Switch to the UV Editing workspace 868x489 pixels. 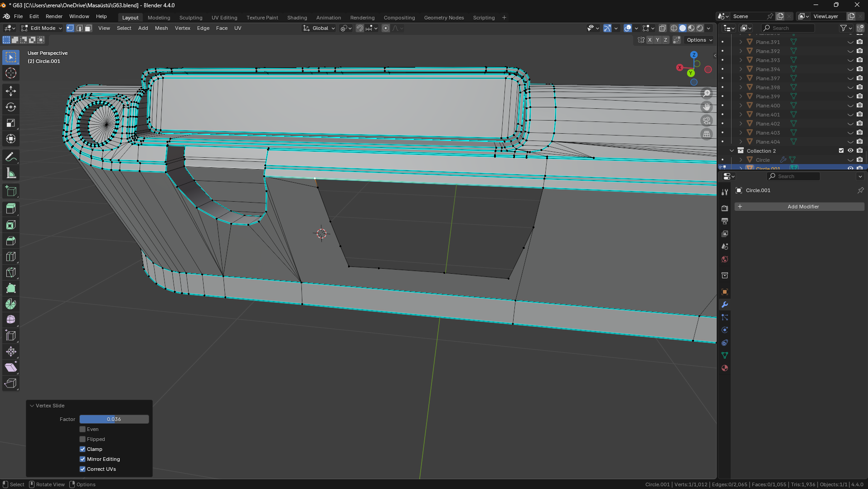tap(224, 18)
